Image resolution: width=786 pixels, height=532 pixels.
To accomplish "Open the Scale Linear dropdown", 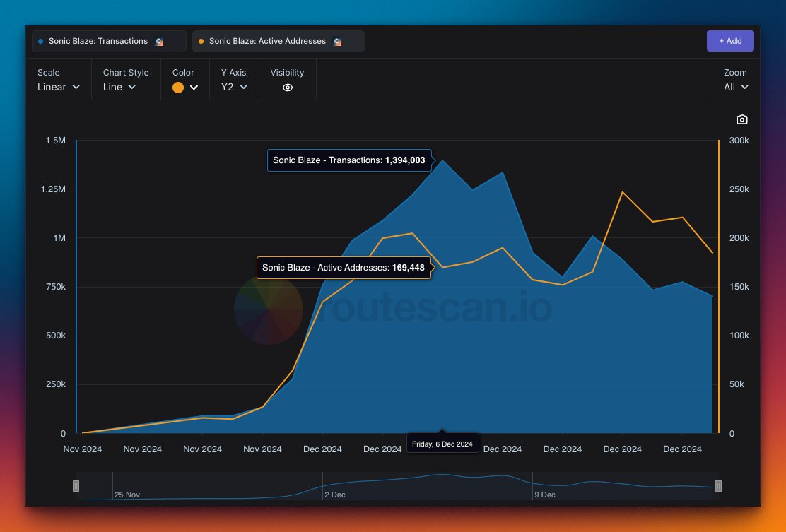I will coord(59,87).
